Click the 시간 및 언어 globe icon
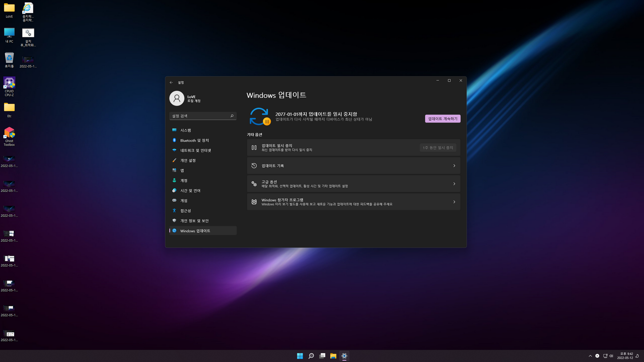 [174, 190]
